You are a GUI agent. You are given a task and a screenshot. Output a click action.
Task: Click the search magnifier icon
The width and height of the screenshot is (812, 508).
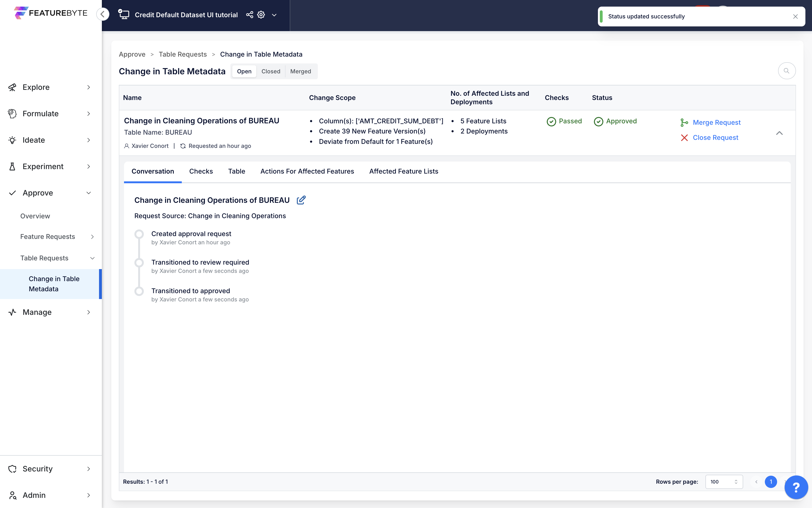787,71
